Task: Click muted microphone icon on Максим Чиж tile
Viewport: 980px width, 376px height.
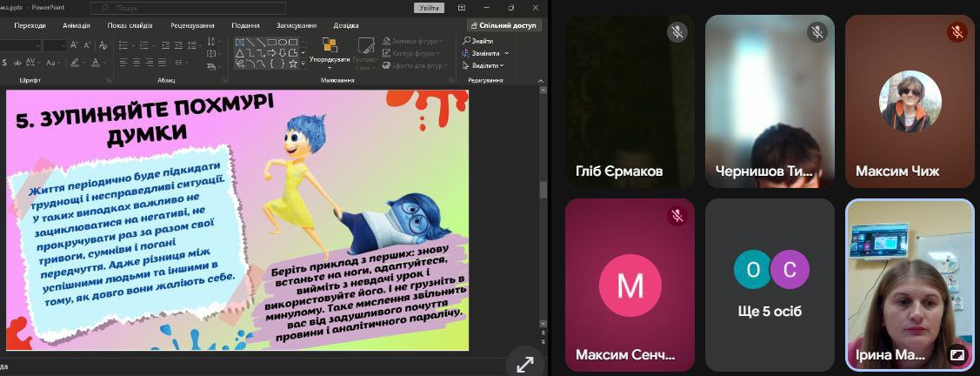Action: click(x=957, y=33)
